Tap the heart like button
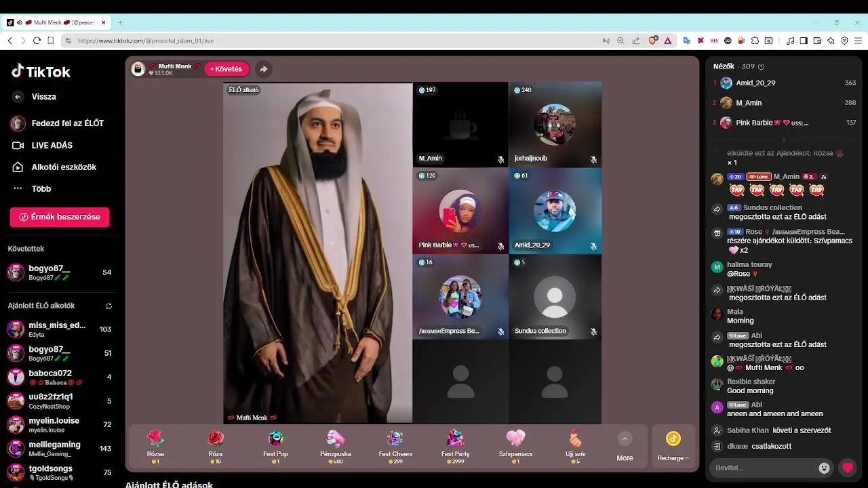 848,468
